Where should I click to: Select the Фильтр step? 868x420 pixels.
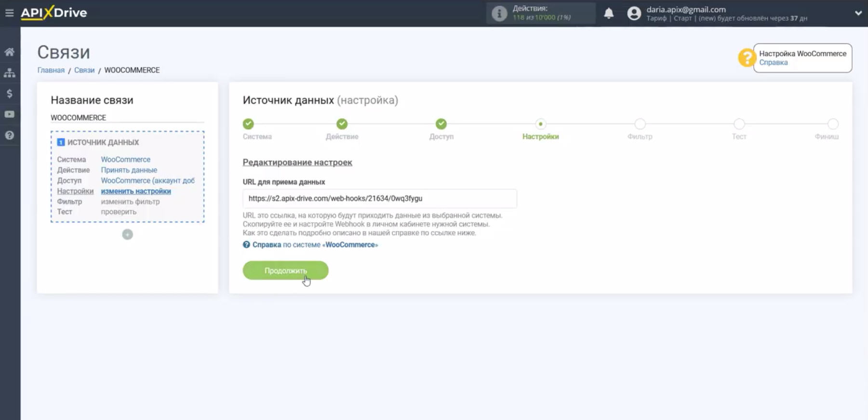coord(640,124)
